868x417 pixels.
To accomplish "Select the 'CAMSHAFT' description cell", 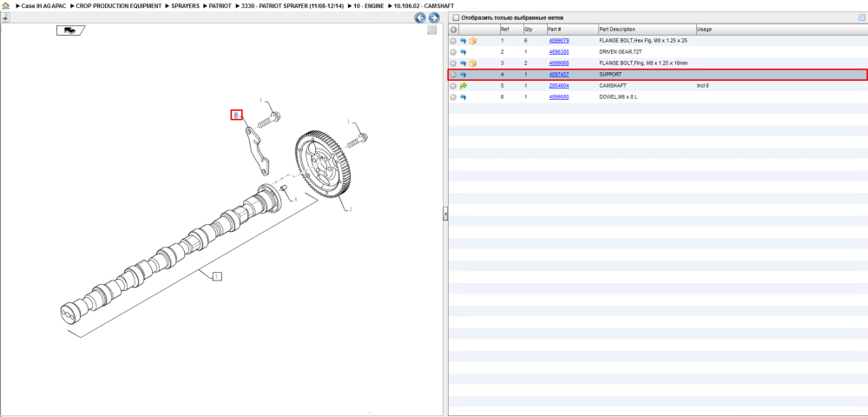I will click(x=612, y=86).
